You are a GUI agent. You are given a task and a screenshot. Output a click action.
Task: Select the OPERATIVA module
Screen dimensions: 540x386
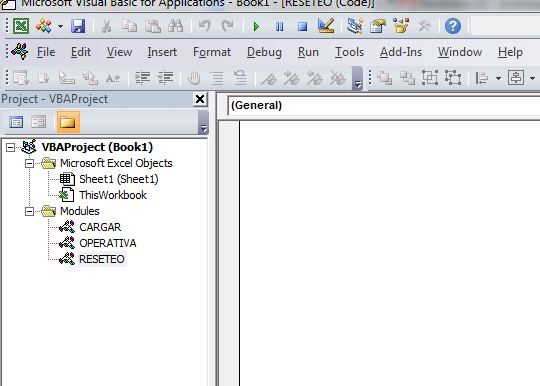pos(107,243)
